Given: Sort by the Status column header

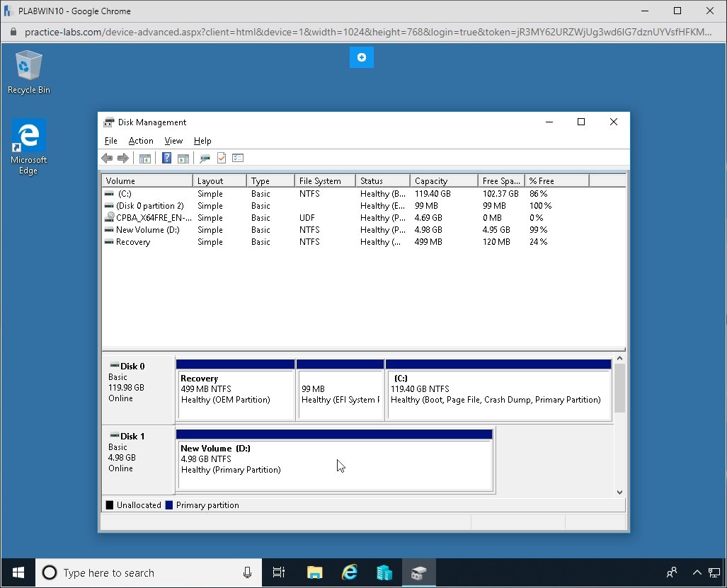Looking at the screenshot, I should click(383, 180).
